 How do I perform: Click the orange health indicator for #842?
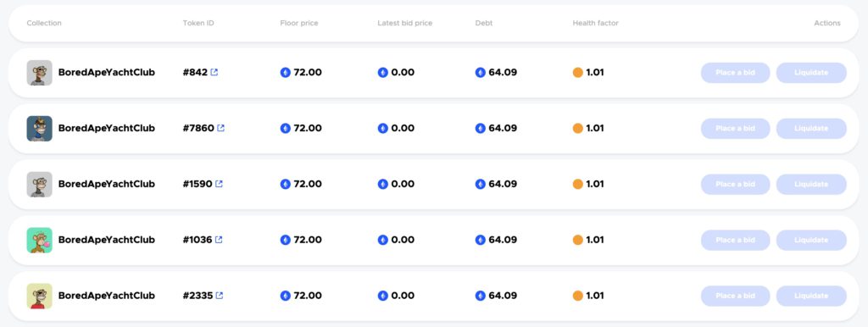point(578,73)
